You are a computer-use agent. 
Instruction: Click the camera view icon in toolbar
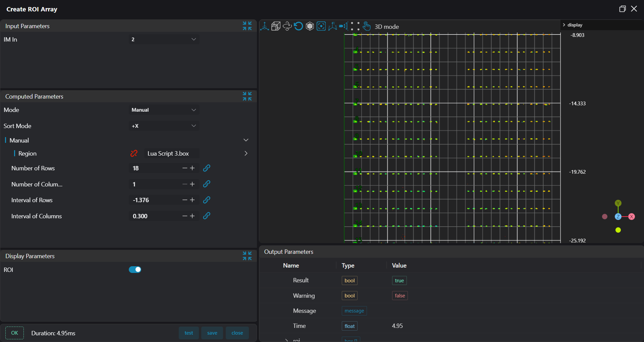(343, 26)
